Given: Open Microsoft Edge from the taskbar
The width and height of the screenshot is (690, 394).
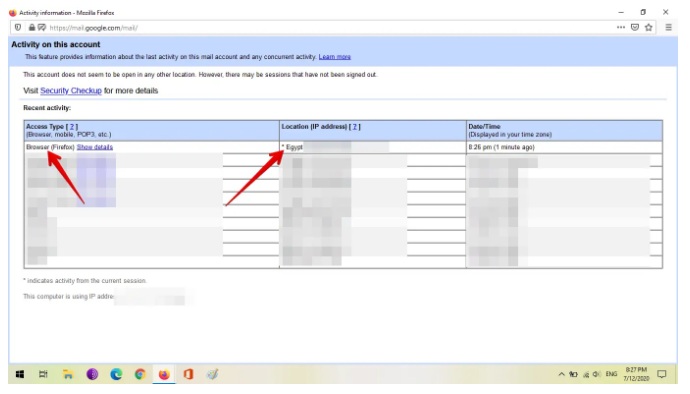Looking at the screenshot, I should (116, 374).
